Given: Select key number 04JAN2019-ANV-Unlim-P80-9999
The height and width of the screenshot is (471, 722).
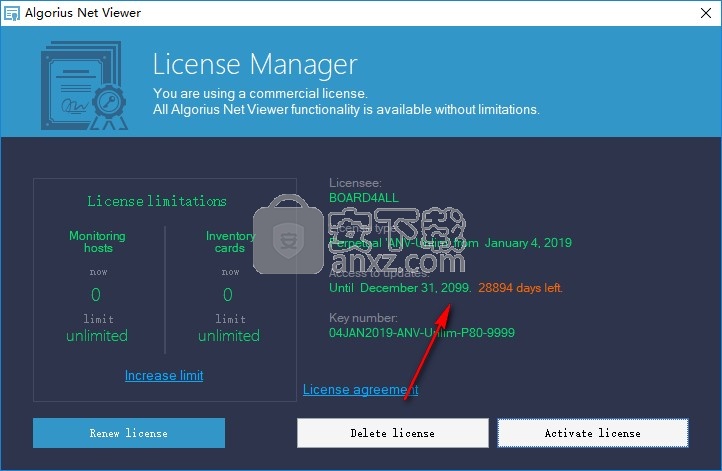Looking at the screenshot, I should point(422,332).
